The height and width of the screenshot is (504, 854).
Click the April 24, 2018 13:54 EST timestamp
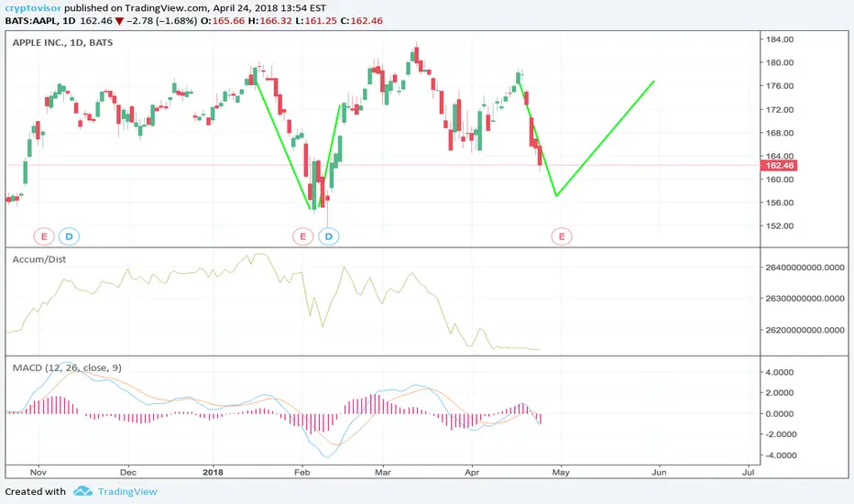[269, 8]
